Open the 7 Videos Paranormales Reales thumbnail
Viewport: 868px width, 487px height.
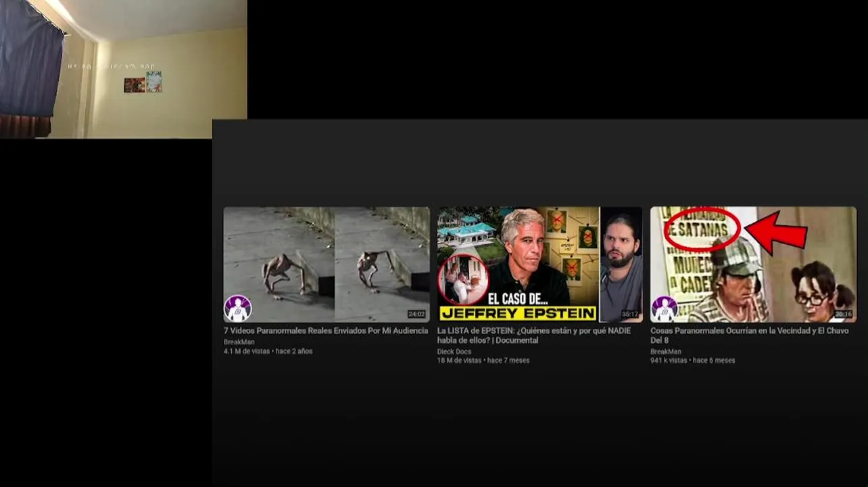[x=327, y=264]
